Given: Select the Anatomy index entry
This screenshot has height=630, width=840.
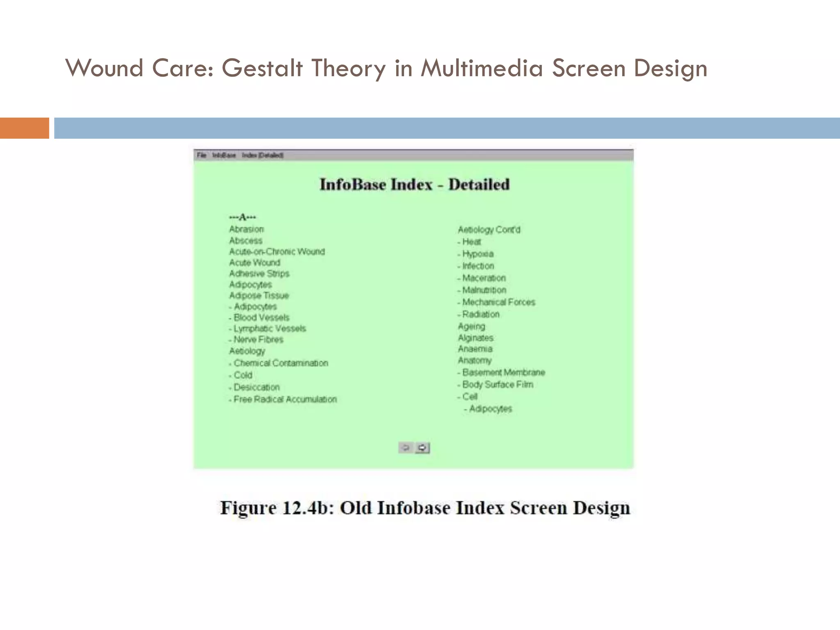Looking at the screenshot, I should pos(475,361).
